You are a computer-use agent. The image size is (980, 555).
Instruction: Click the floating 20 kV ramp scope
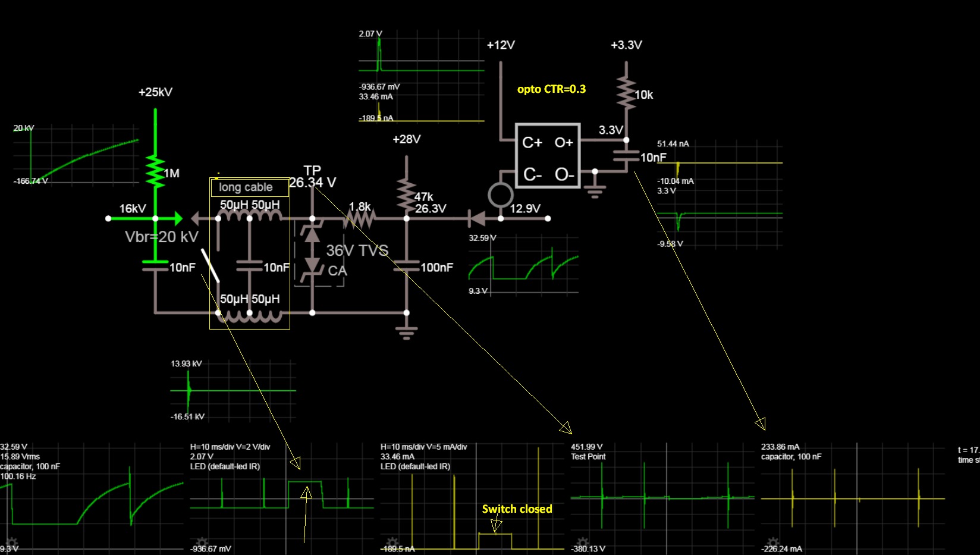tap(76, 155)
